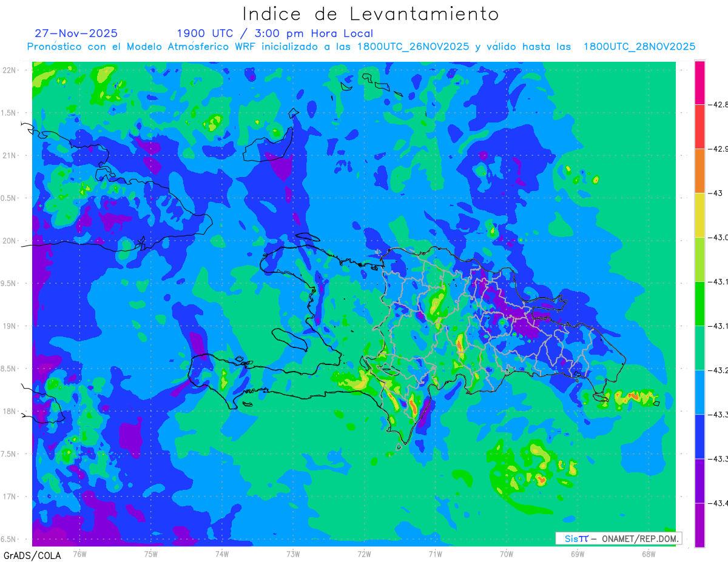The width and height of the screenshot is (728, 562).
Task: Click the "18N" latitude label
Action: 10,411
